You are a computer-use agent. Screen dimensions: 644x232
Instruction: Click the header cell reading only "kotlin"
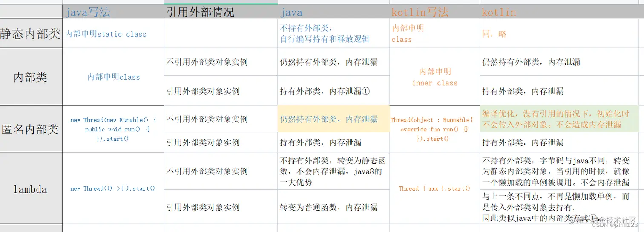pyautogui.click(x=559, y=12)
